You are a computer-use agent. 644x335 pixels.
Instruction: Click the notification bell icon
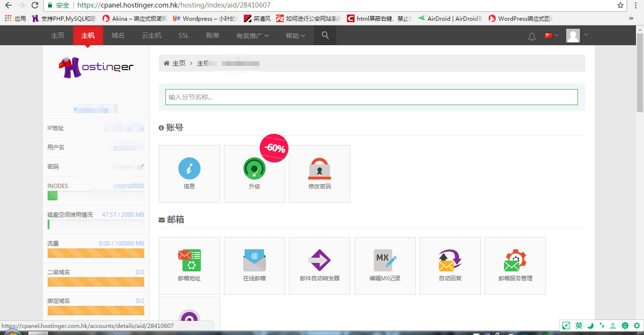[x=532, y=35]
